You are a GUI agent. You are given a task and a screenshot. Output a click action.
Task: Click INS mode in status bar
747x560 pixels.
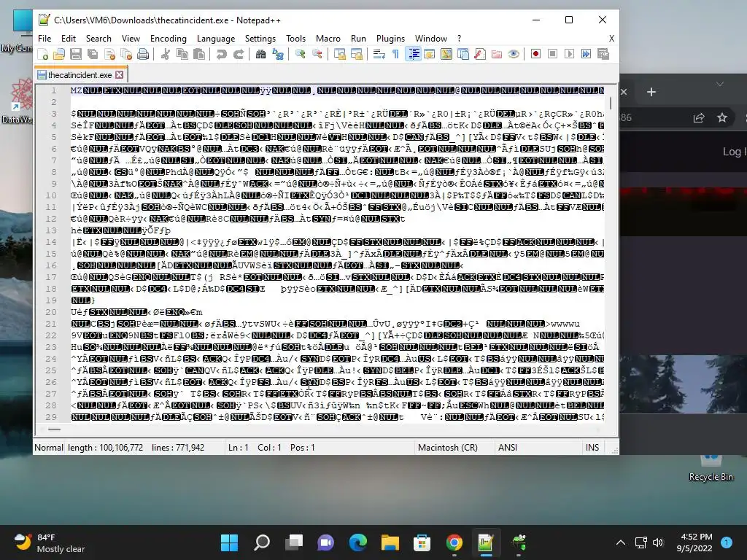pyautogui.click(x=592, y=448)
